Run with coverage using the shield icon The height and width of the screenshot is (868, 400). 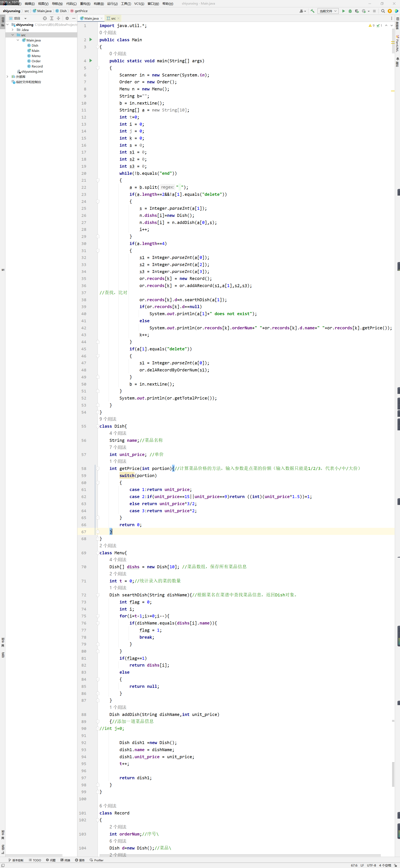357,11
